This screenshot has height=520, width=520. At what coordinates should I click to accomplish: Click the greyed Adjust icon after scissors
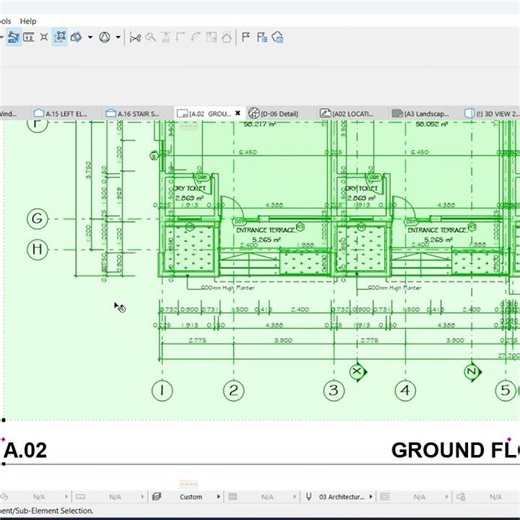click(x=150, y=37)
